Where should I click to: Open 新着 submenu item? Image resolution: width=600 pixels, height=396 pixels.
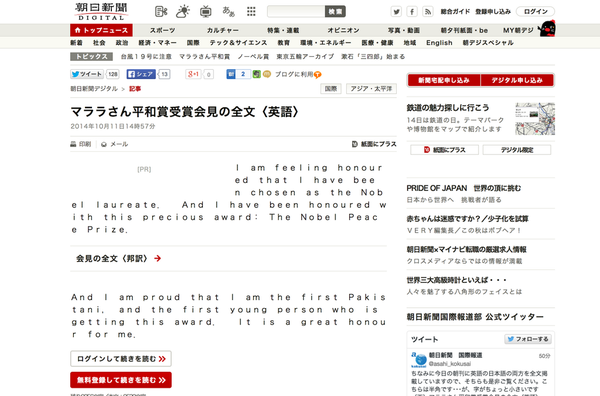[x=77, y=43]
